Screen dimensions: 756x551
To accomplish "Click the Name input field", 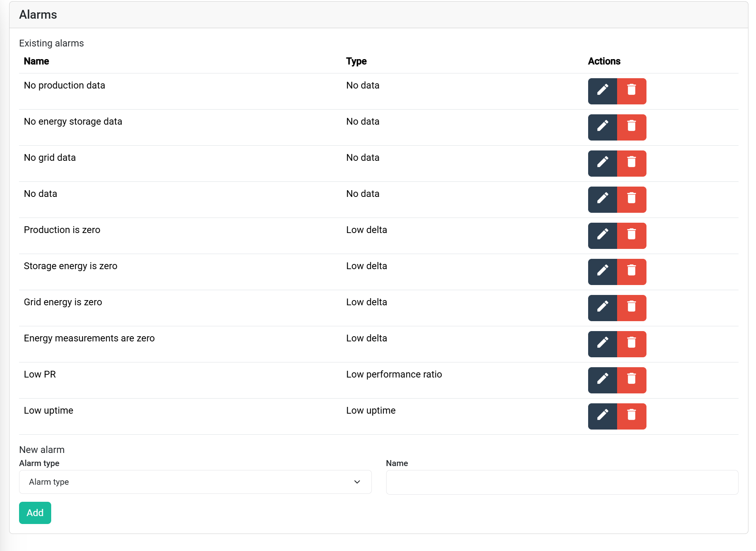I will click(x=562, y=482).
